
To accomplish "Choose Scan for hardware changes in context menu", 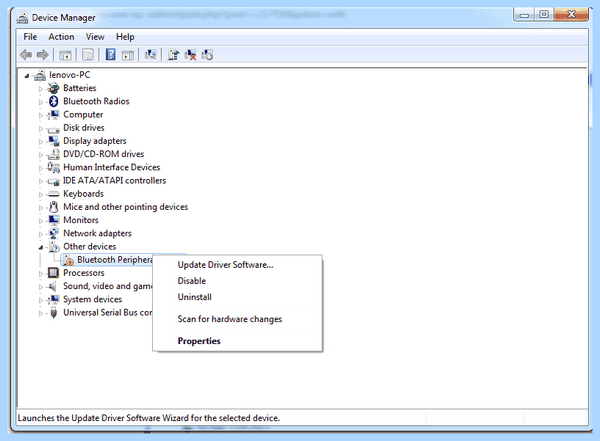I will [x=237, y=319].
